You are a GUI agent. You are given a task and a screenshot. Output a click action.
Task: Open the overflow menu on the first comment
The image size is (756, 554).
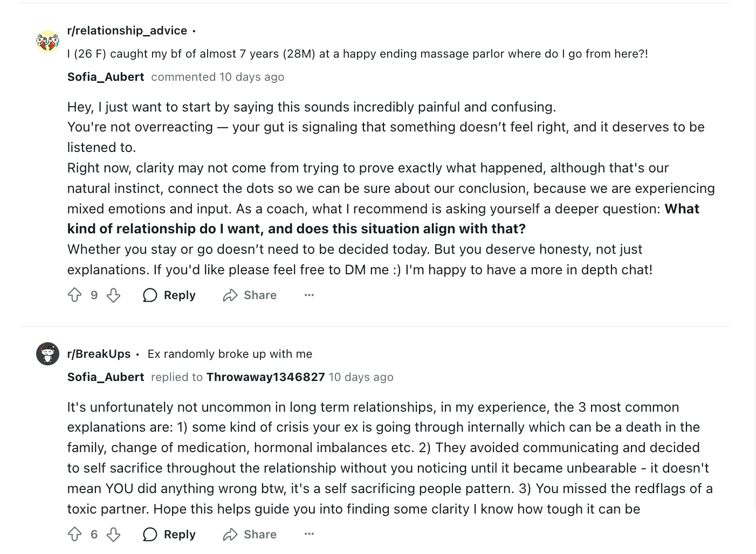[x=309, y=295]
